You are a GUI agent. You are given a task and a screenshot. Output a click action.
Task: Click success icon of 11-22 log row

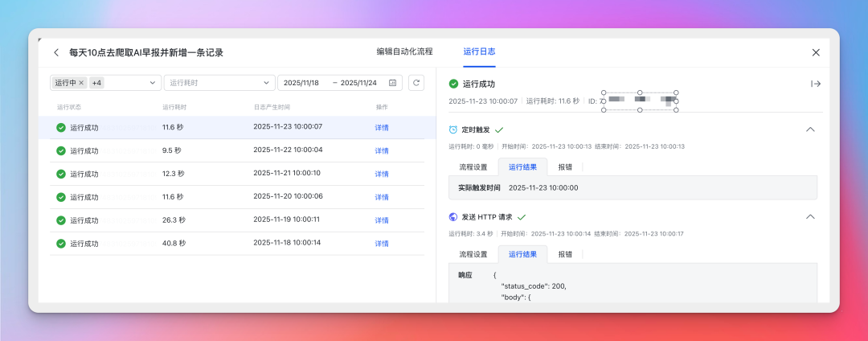pyautogui.click(x=61, y=150)
